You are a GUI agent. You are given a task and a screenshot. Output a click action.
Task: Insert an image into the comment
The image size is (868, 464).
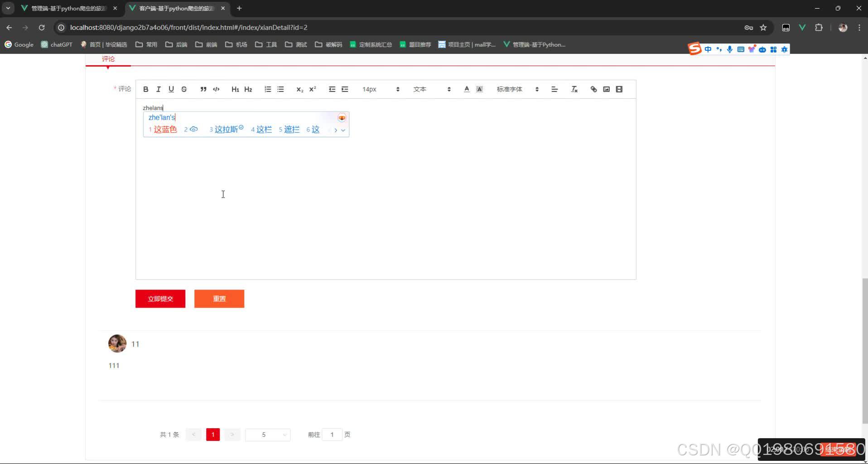(606, 89)
